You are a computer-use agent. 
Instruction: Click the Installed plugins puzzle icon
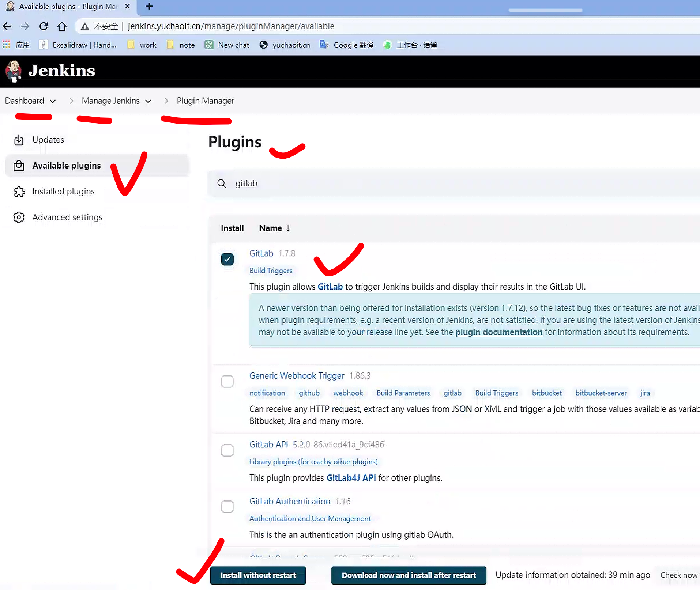(19, 192)
